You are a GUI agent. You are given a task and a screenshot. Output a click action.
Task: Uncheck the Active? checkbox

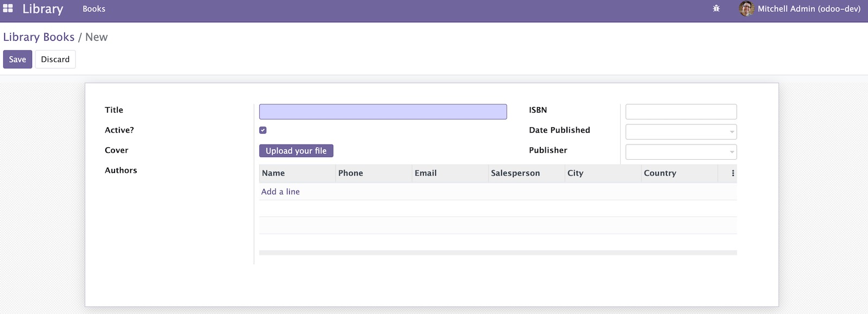263,130
